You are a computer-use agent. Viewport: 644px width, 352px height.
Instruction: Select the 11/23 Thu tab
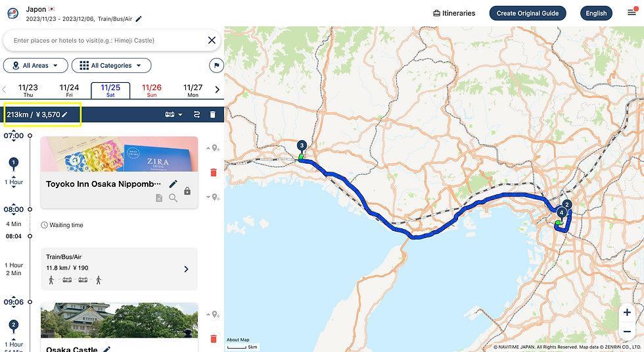(28, 91)
